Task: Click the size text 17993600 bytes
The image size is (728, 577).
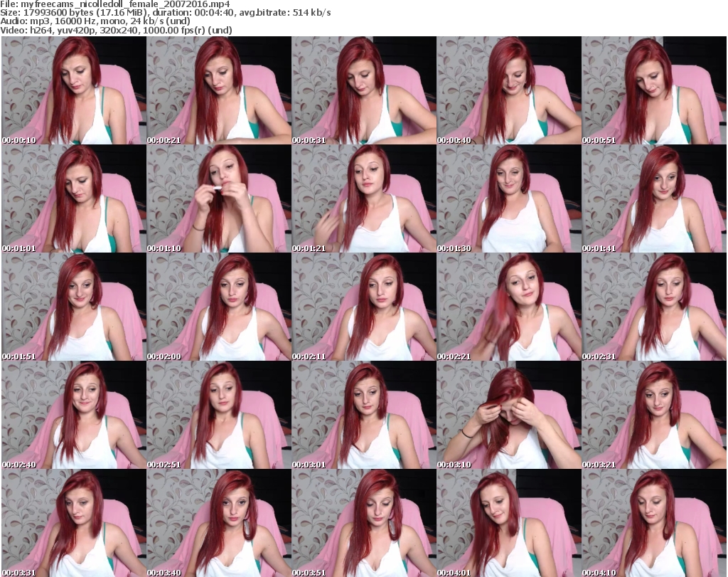Action: 58,13
